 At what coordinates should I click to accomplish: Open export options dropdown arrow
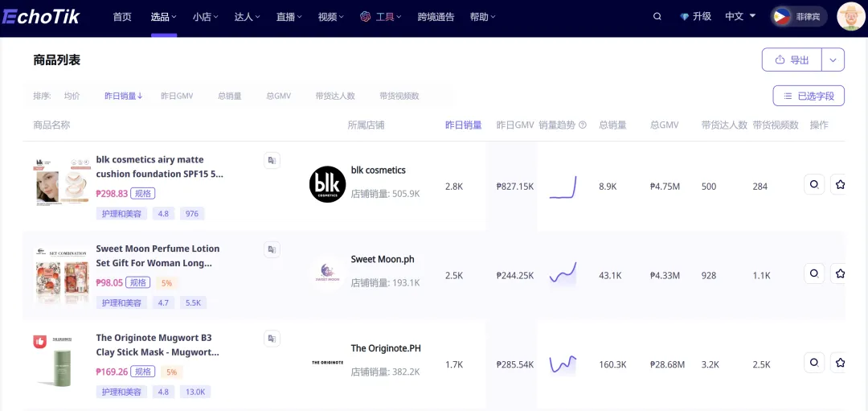pos(833,60)
